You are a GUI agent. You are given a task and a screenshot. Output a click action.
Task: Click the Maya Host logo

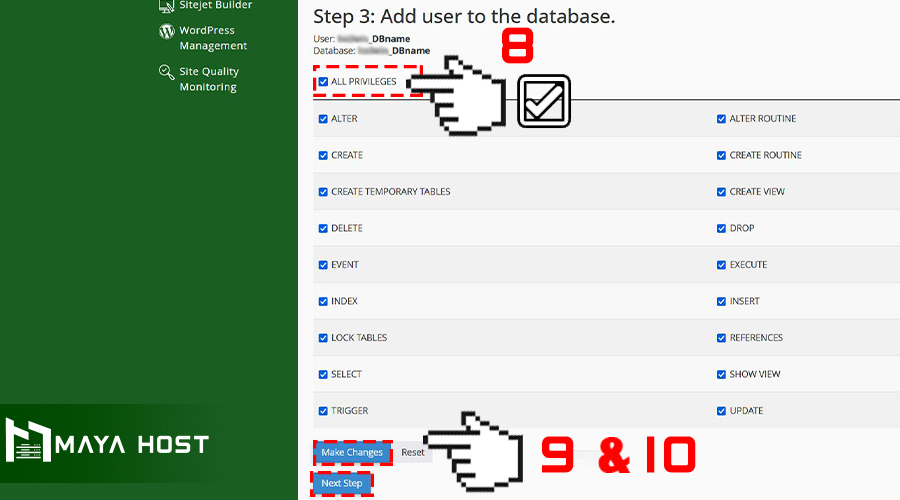(107, 442)
